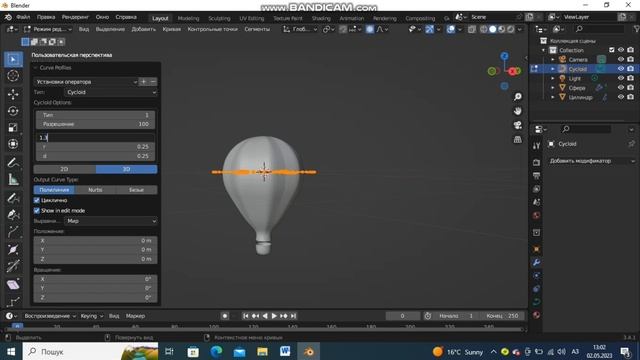
Task: Open the Воспроизведение playback dropdown
Action: pyautogui.click(x=50, y=316)
